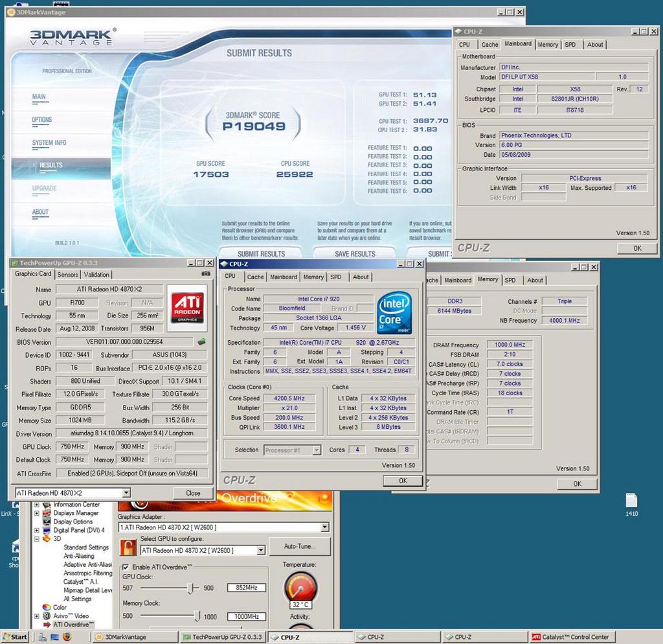Click the SAVE RESULTS button
The height and width of the screenshot is (644, 663).
(x=355, y=253)
